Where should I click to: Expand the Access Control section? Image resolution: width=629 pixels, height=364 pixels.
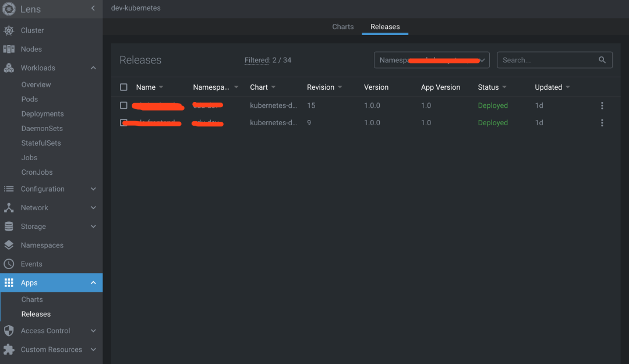point(93,331)
